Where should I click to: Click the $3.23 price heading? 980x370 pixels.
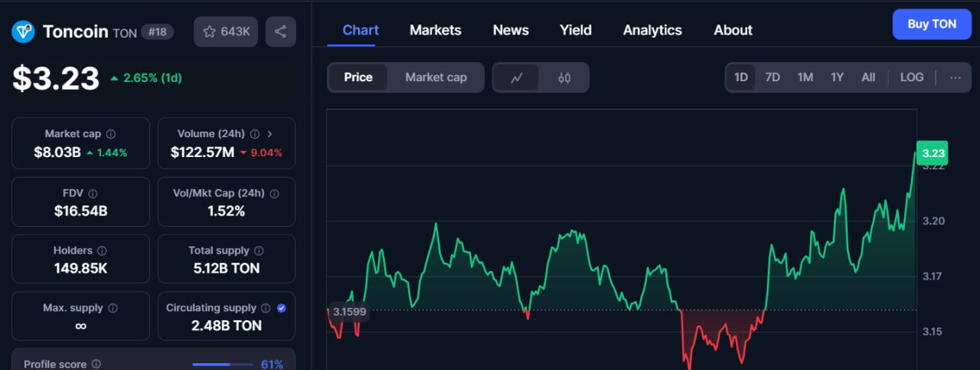pyautogui.click(x=56, y=78)
